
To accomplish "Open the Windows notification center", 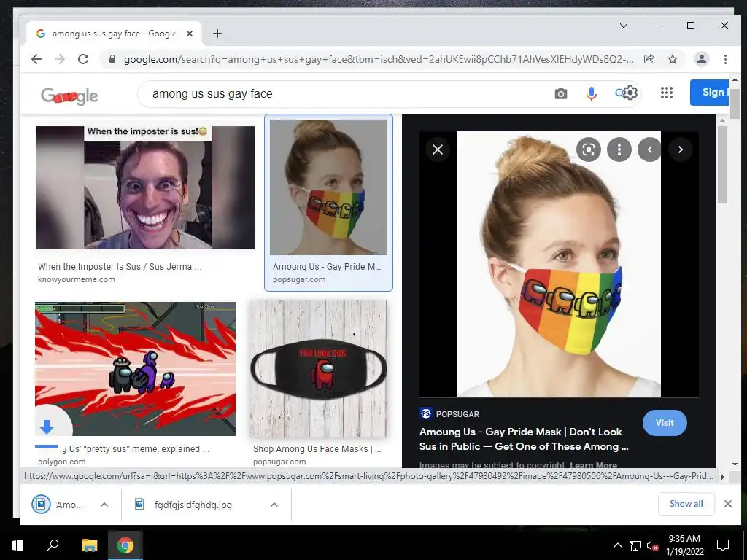I will click(723, 545).
